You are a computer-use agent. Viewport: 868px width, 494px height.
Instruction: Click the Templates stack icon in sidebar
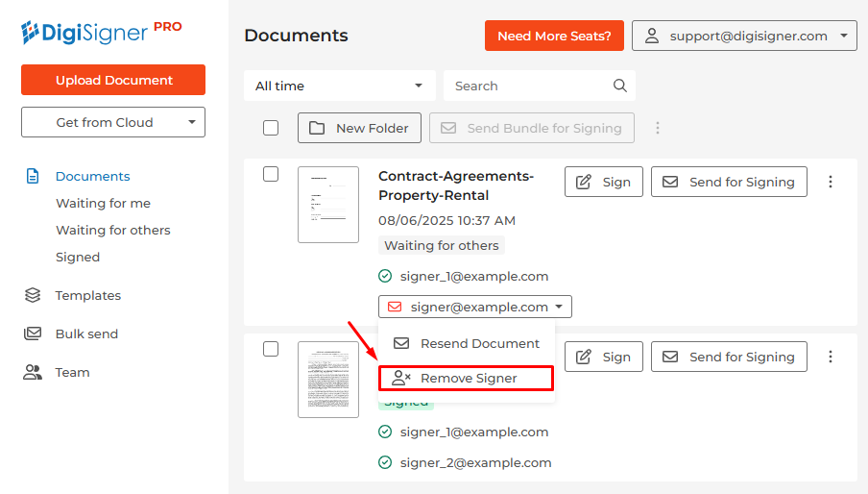click(33, 295)
